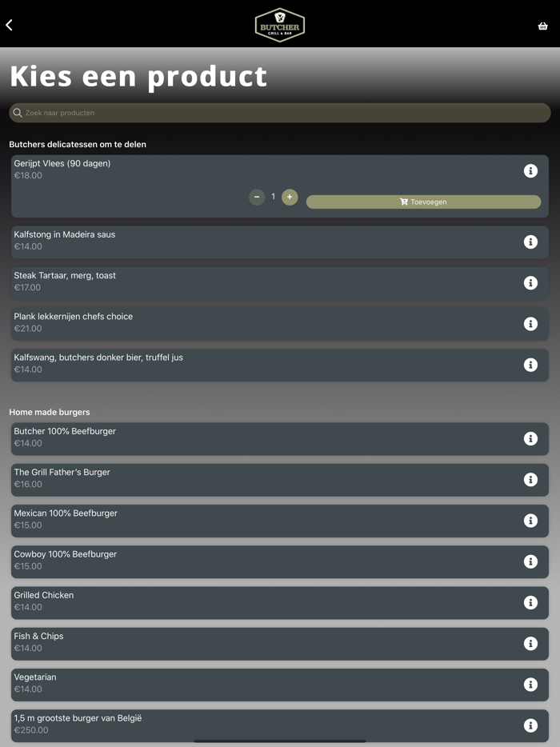Select the Cowboy 100% Beefburger row
The height and width of the screenshot is (747, 560).
click(x=240, y=560)
